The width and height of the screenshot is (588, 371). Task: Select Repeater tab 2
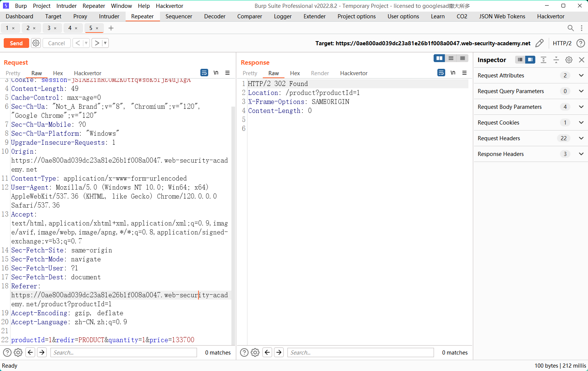tap(28, 28)
